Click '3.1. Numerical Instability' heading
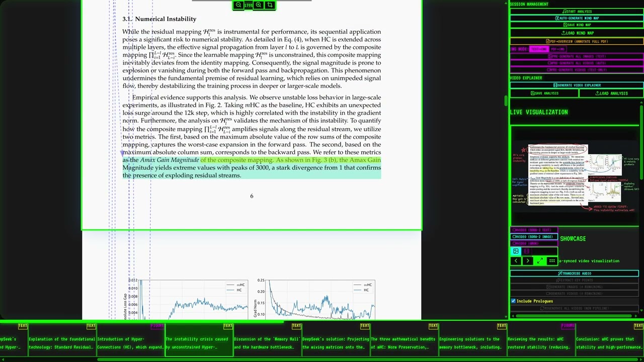 [159, 19]
